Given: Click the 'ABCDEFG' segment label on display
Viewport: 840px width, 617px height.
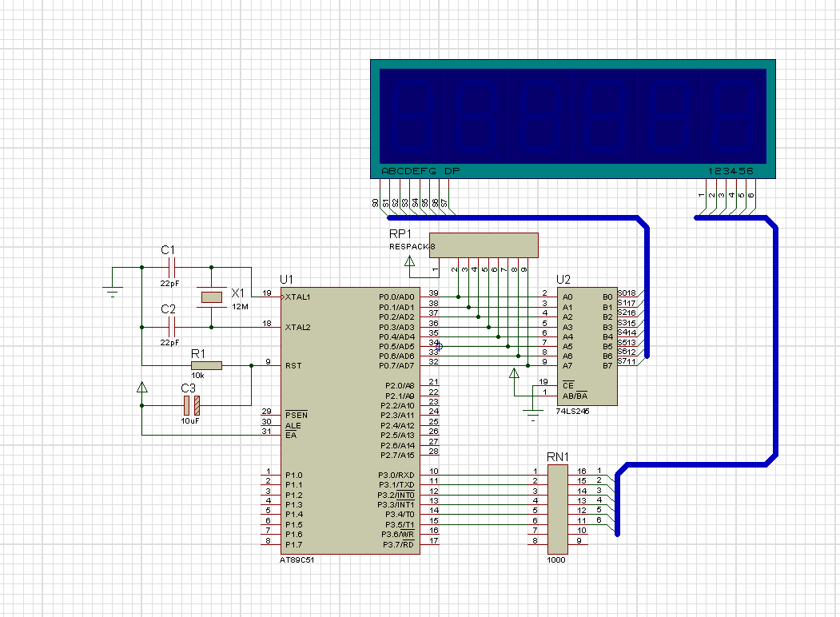Looking at the screenshot, I should click(408, 171).
